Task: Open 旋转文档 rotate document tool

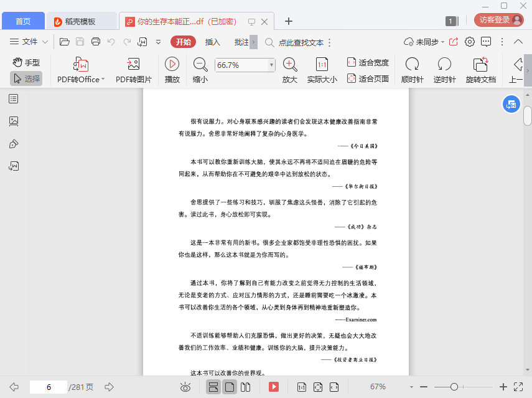Action: coord(481,70)
